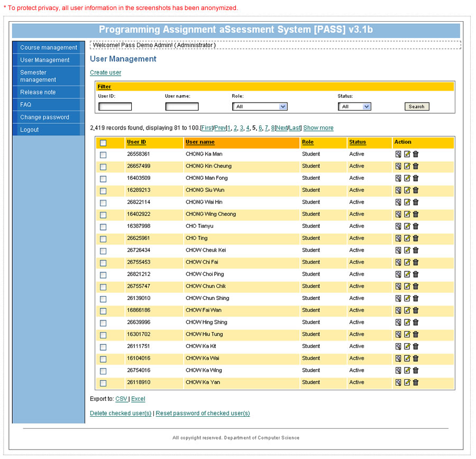The height and width of the screenshot is (459, 476).
Task: Click the trash icon for CHOW Fai Wan
Action: [x=416, y=310]
